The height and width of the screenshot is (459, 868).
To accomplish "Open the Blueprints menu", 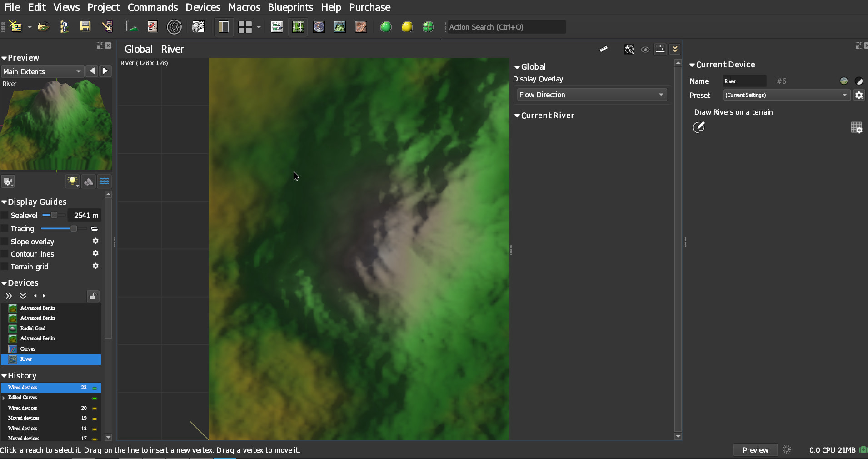I will (290, 7).
